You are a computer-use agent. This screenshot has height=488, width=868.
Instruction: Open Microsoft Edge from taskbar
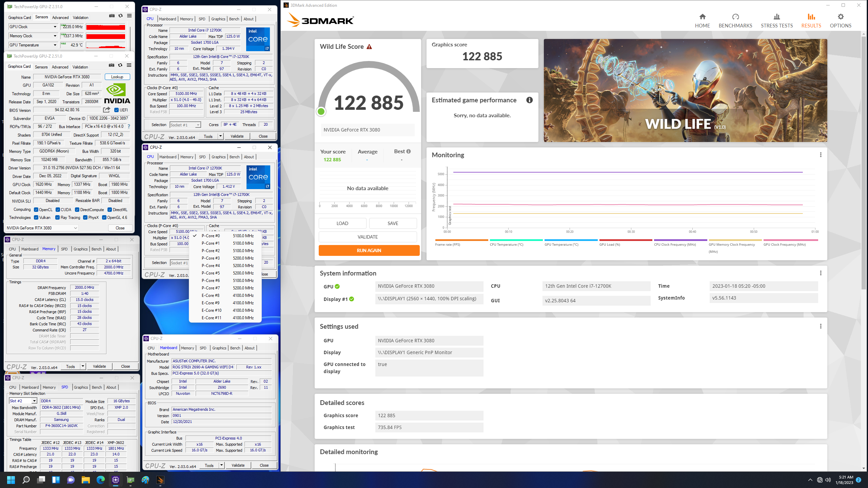(101, 480)
